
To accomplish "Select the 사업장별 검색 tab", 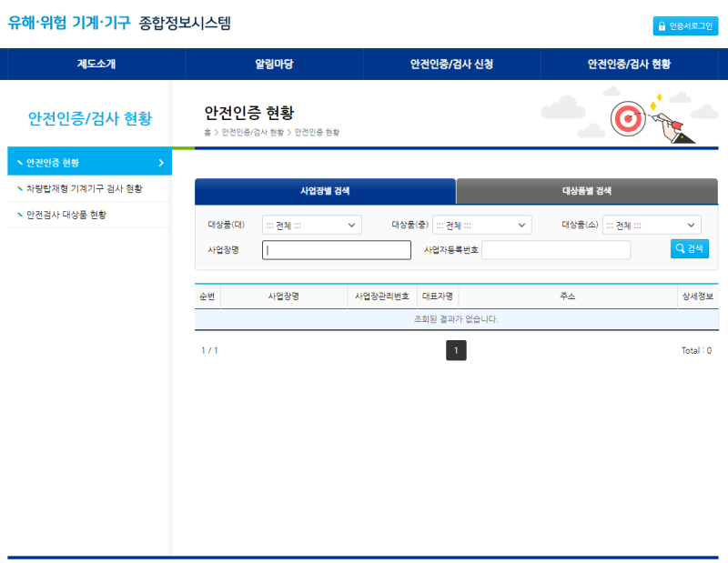I will click(x=324, y=192).
